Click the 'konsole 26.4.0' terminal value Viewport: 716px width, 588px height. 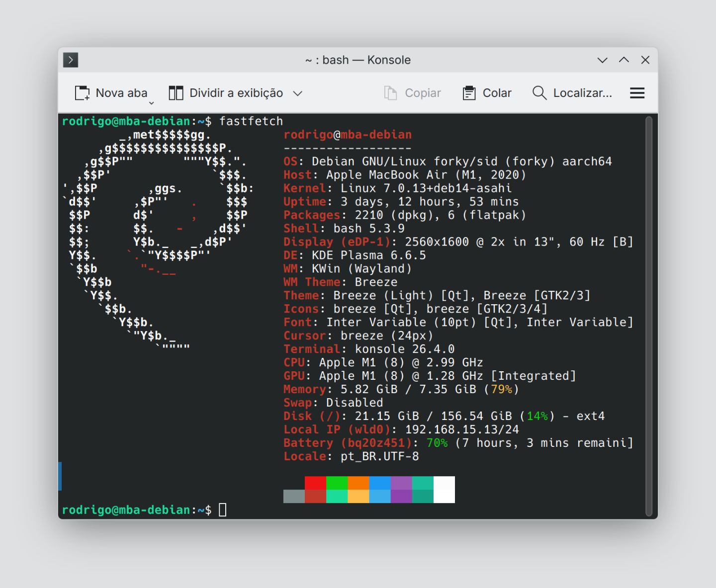[x=405, y=349]
